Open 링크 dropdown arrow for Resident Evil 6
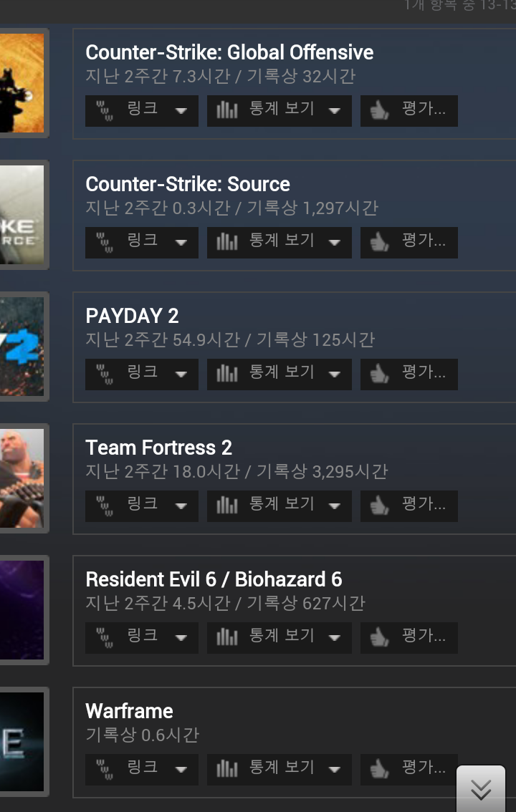The width and height of the screenshot is (516, 812). tap(181, 638)
